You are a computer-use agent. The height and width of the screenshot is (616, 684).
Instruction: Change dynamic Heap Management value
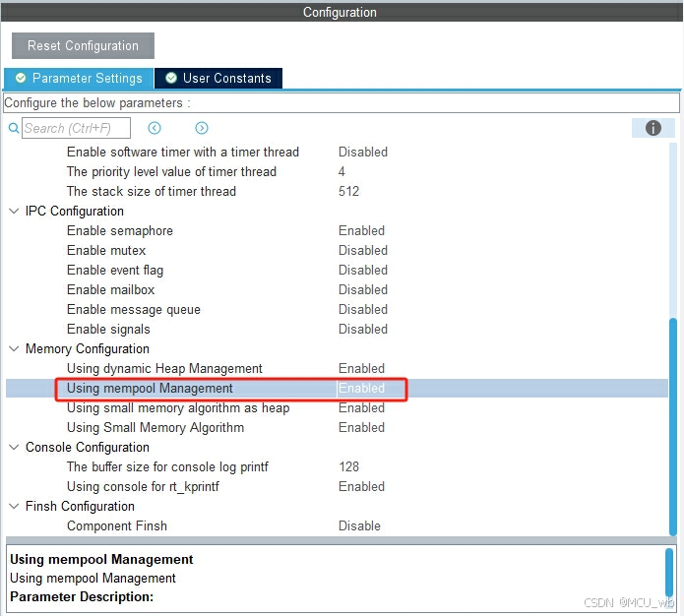pyautogui.click(x=361, y=369)
